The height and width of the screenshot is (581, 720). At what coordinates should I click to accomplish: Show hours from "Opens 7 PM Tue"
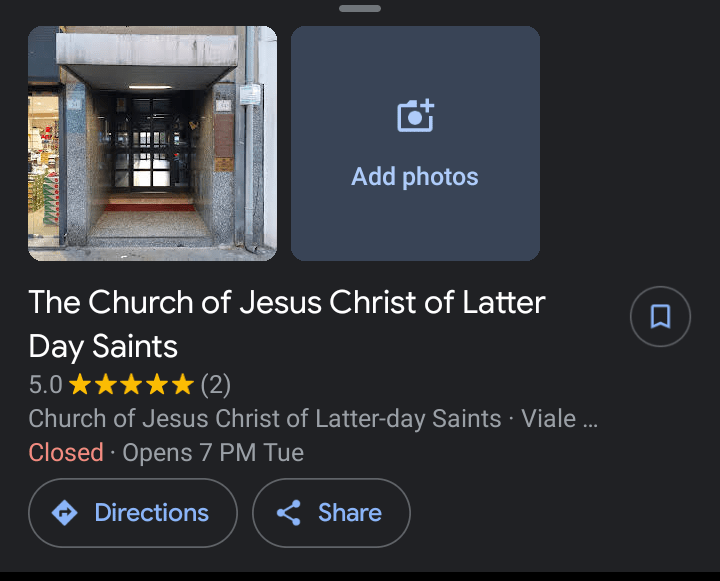click(x=213, y=452)
